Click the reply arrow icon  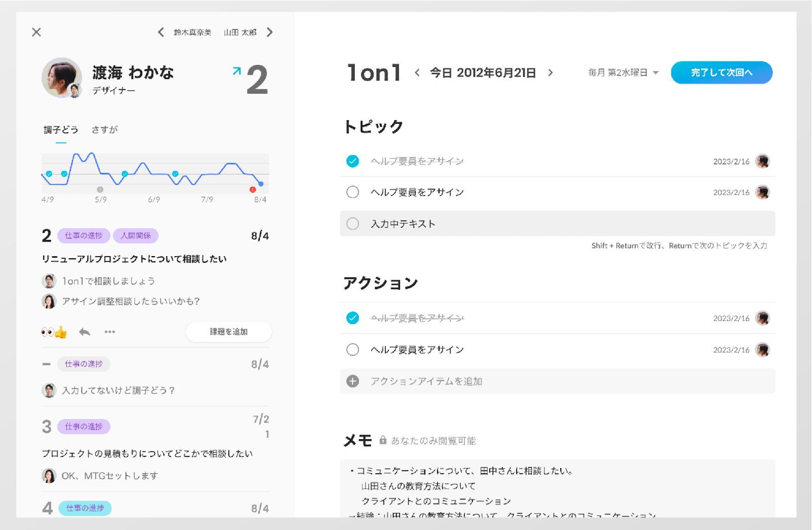click(85, 332)
